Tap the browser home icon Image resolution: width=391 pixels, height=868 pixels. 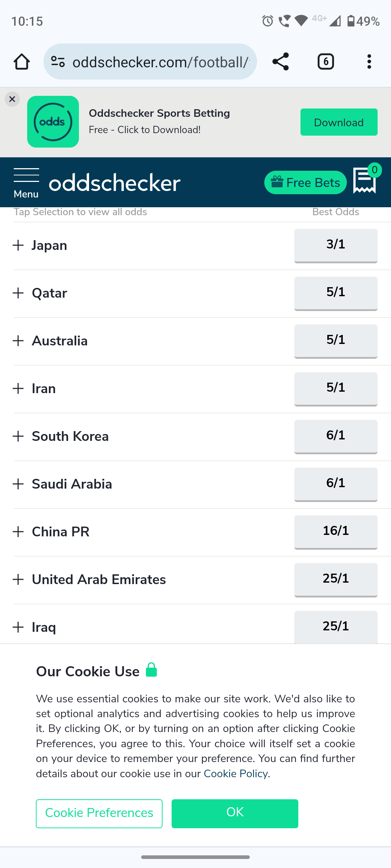[22, 61]
